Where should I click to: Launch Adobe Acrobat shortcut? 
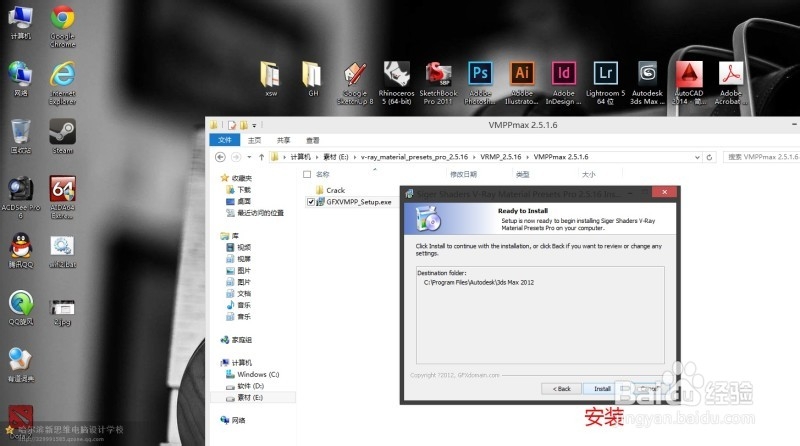point(731,83)
